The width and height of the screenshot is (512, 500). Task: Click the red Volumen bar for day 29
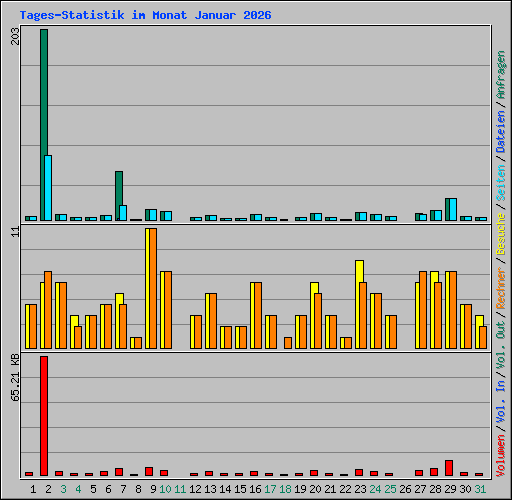[x=449, y=468]
